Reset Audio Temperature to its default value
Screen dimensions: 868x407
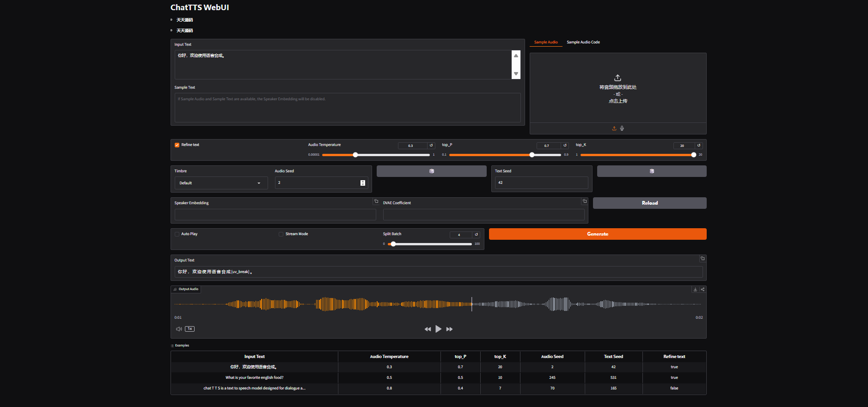[x=431, y=146]
